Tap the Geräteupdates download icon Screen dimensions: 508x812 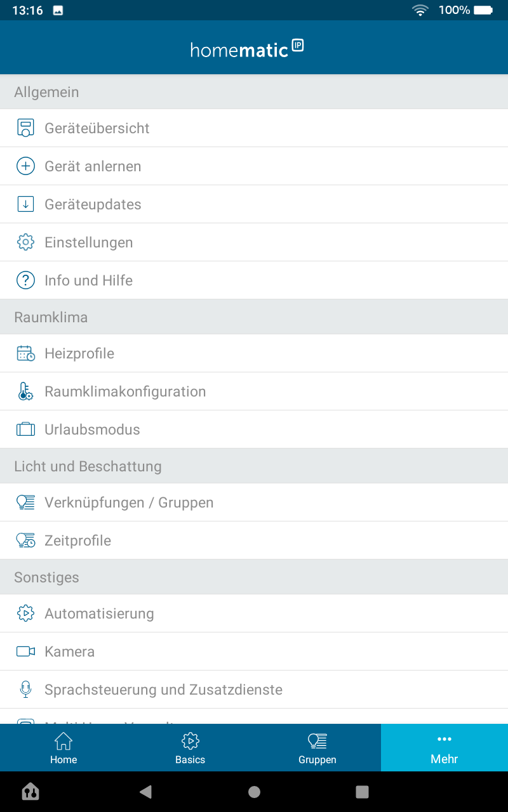coord(25,204)
